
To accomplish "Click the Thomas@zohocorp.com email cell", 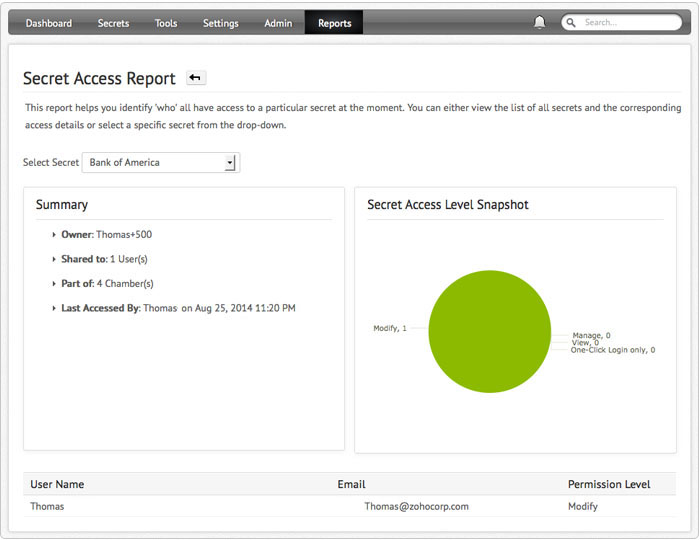I will pyautogui.click(x=416, y=506).
